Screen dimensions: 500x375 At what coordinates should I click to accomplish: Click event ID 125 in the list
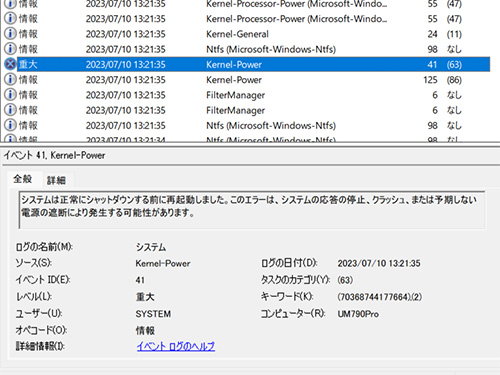click(430, 80)
